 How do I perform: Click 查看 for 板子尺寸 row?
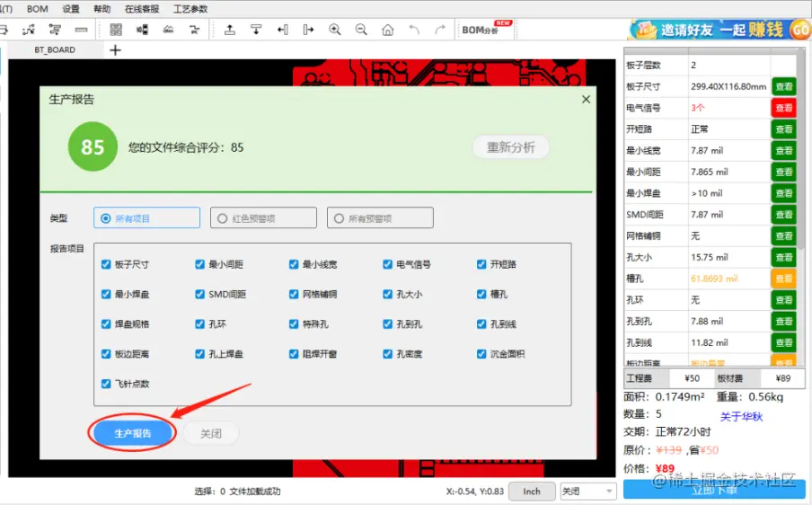(x=784, y=86)
